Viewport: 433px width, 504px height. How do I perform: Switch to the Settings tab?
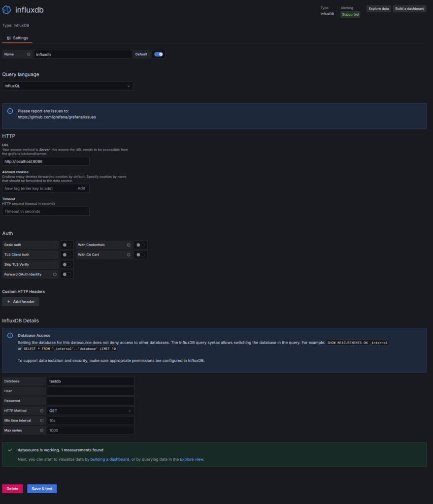pyautogui.click(x=17, y=38)
